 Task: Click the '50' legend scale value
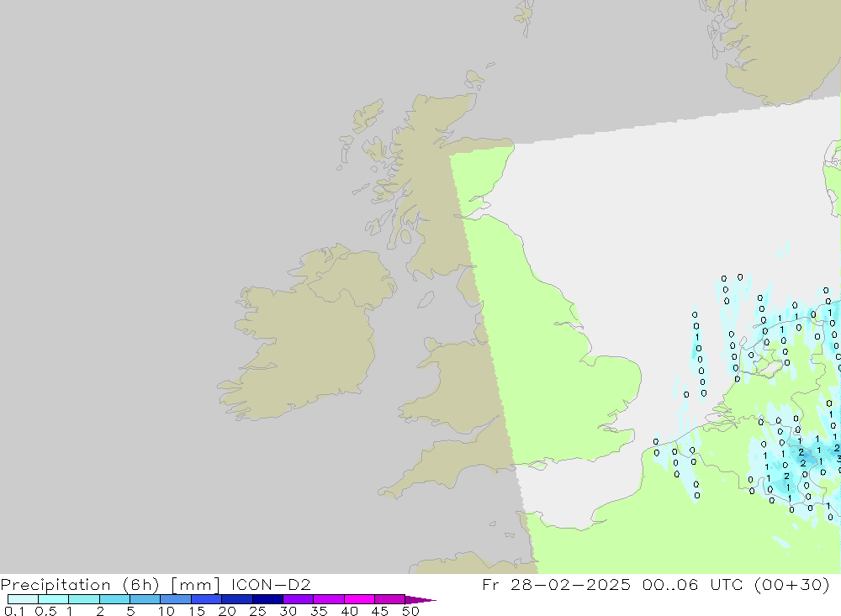point(410,611)
